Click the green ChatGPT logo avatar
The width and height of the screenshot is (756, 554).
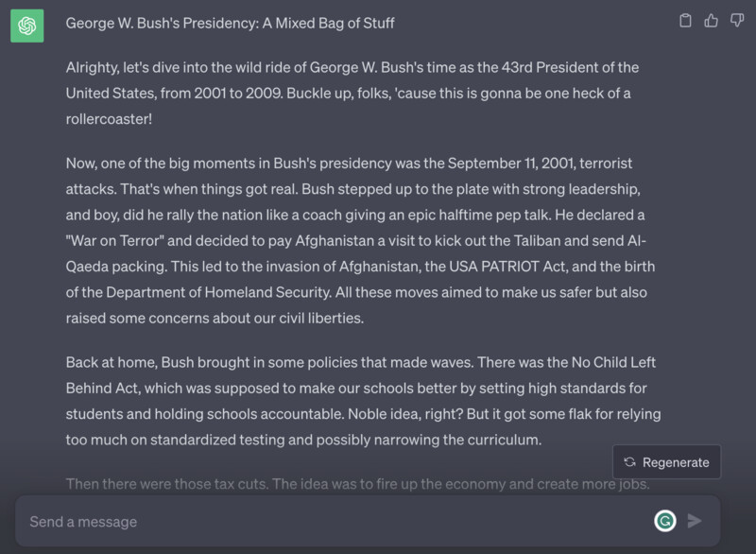click(x=27, y=26)
